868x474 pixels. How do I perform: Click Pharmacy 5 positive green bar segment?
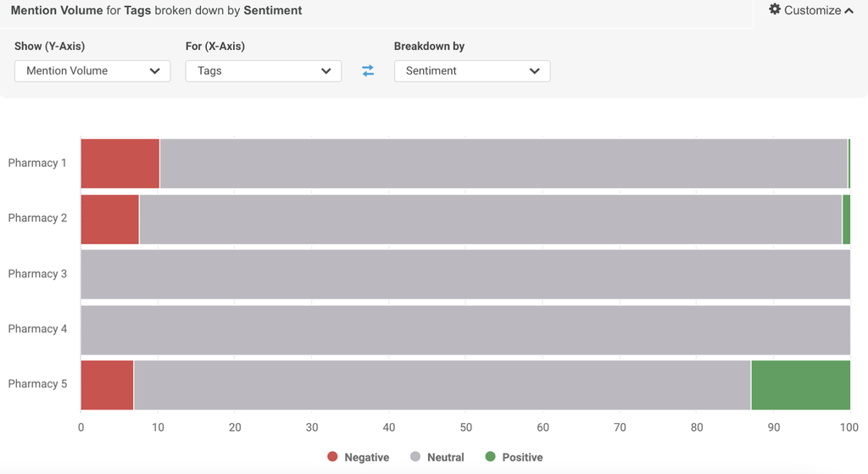click(800, 385)
